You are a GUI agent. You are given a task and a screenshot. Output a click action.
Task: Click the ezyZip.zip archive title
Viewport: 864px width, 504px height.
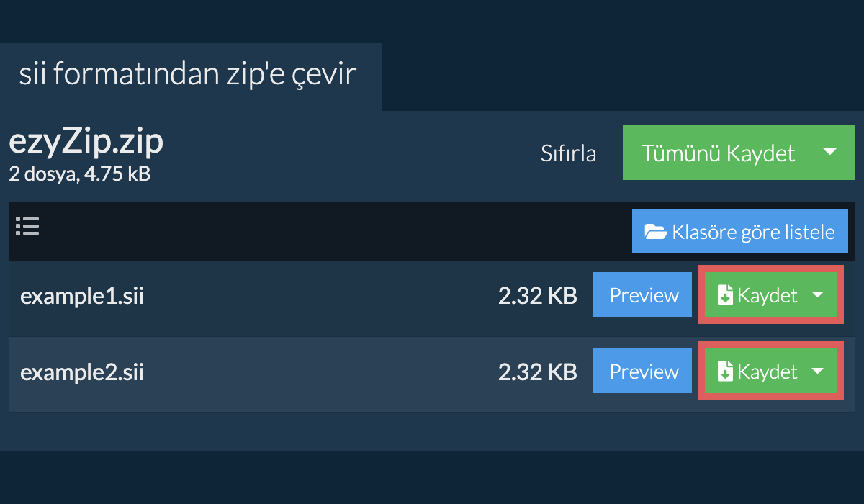point(86,143)
